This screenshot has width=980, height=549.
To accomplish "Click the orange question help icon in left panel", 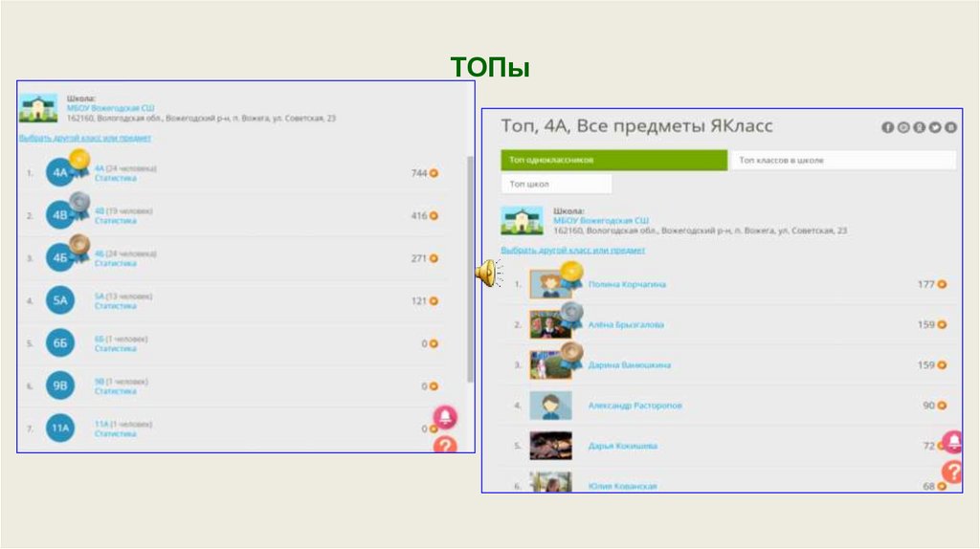I will point(445,445).
